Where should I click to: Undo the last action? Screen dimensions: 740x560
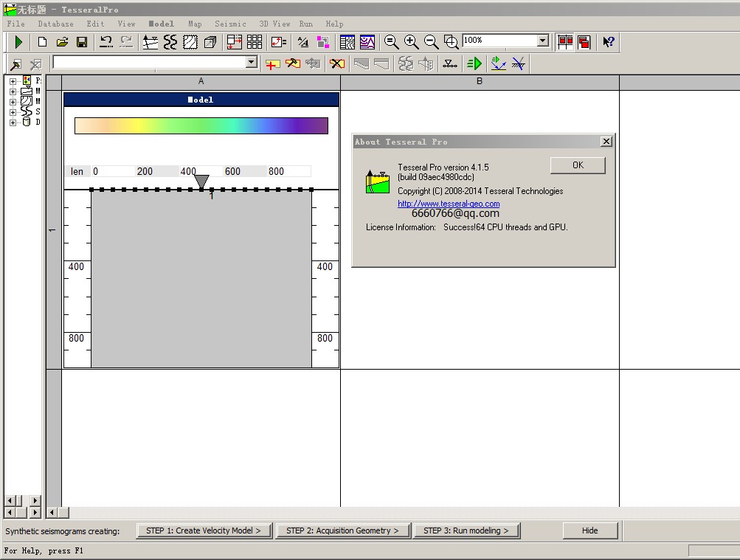(106, 43)
